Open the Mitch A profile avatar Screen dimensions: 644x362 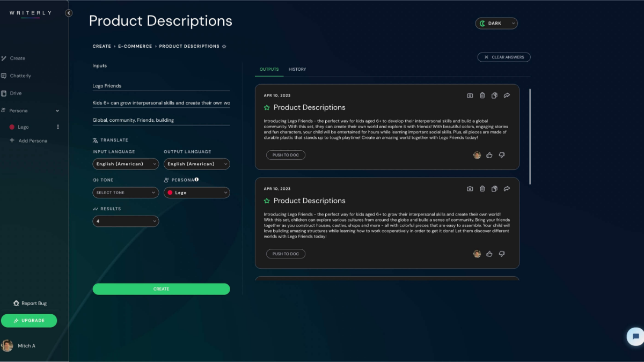[x=8, y=345]
